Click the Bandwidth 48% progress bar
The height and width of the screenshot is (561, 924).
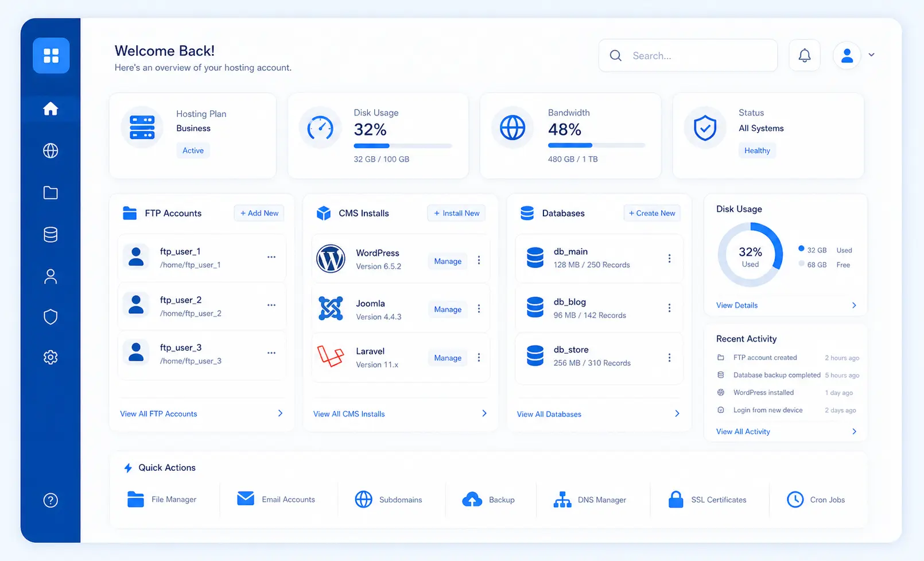click(x=597, y=145)
